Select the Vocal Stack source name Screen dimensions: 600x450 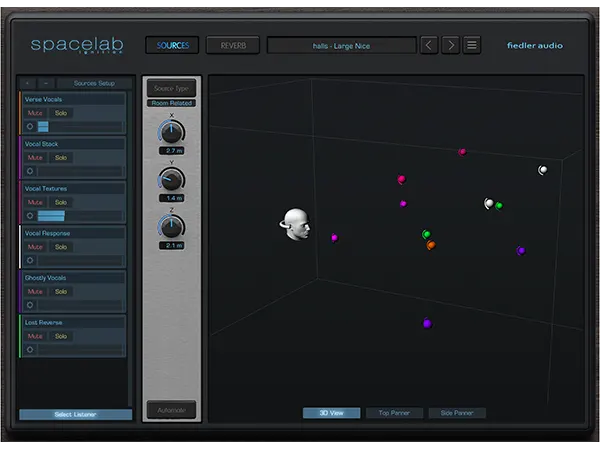[x=41, y=144]
